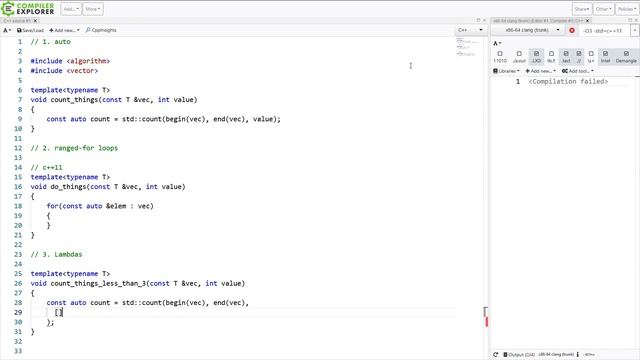Click the <Compilation failed> output line
Screen dimensions: 640x360
pyautogui.click(x=568, y=82)
